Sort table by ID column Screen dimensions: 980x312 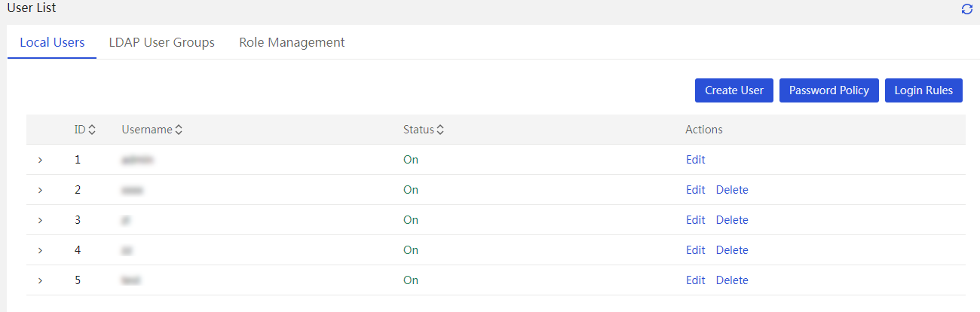92,130
